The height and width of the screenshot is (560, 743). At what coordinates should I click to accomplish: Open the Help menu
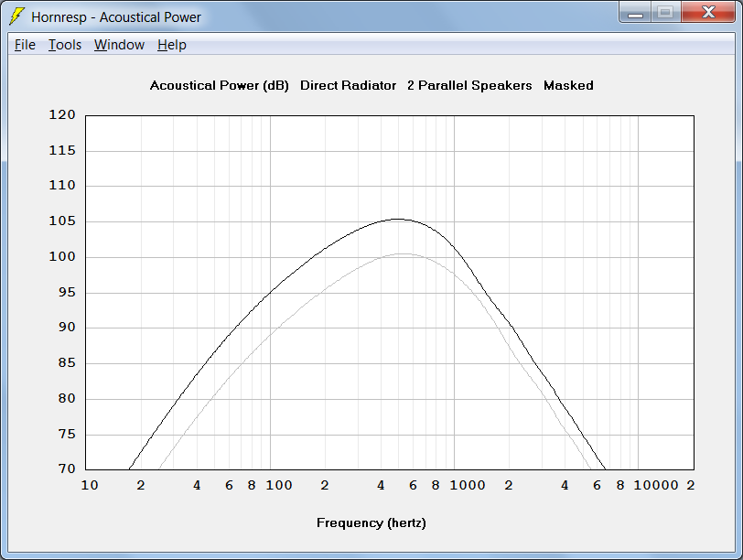click(x=171, y=45)
